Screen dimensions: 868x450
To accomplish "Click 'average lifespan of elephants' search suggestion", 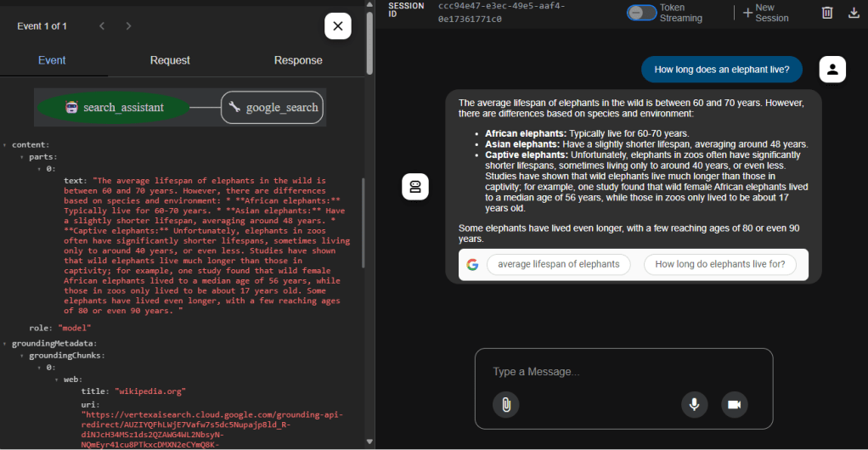I will pos(558,264).
